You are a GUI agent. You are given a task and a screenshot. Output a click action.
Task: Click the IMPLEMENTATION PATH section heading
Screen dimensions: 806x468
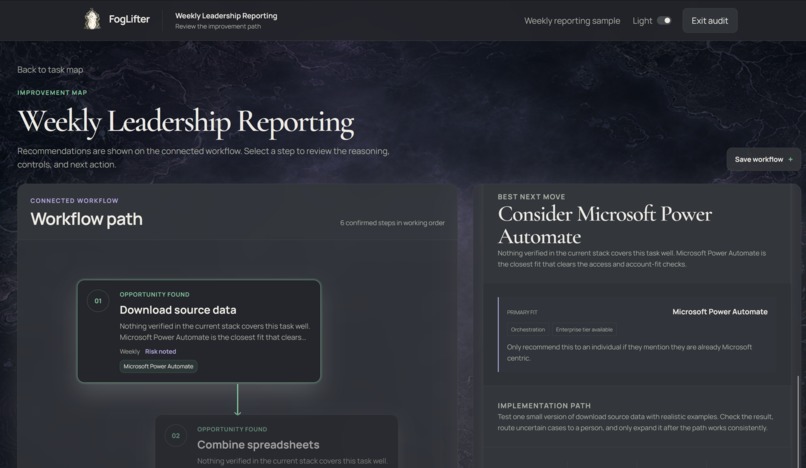click(544, 405)
